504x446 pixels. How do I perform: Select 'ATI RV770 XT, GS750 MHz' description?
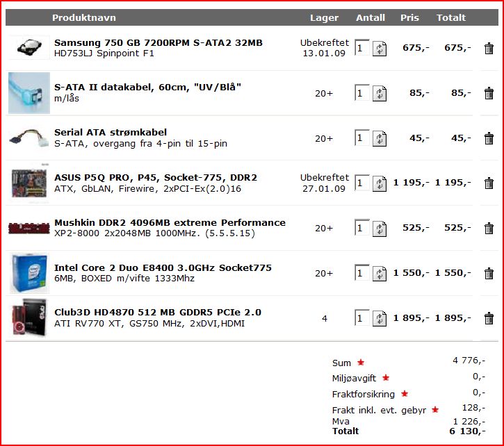[x=120, y=323]
